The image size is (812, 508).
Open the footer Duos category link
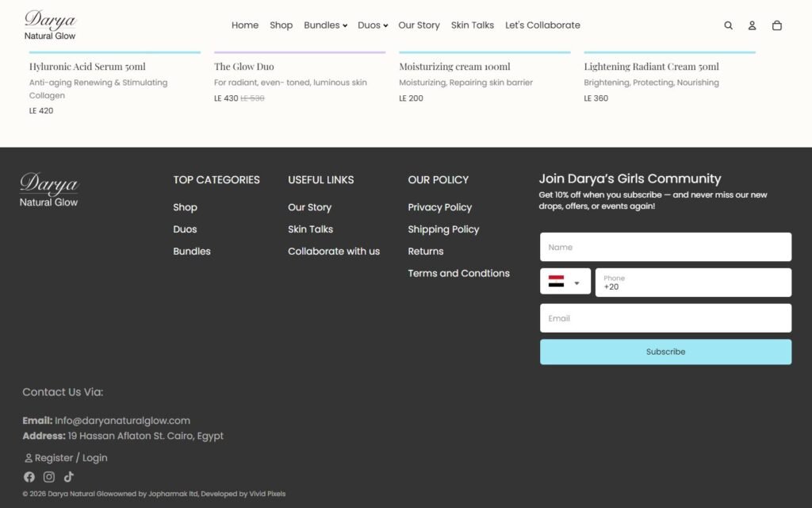[185, 229]
